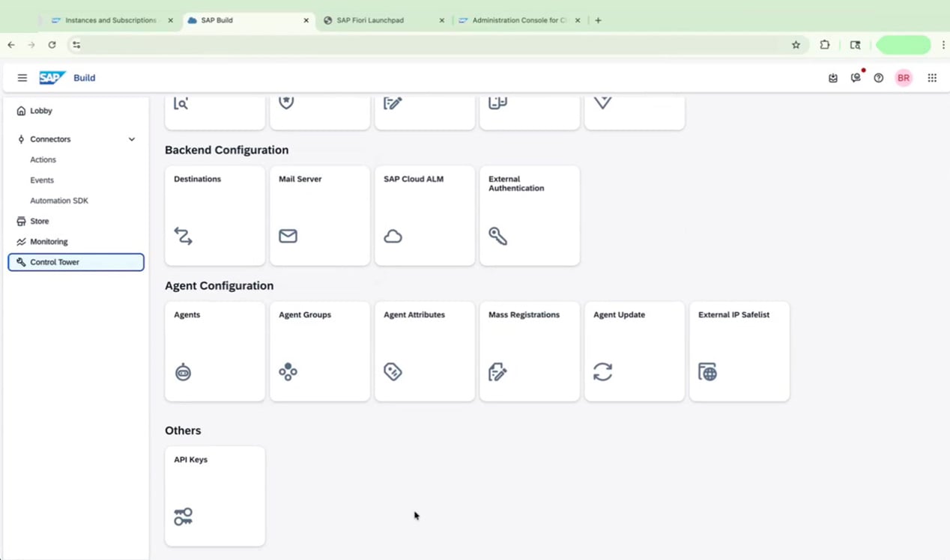This screenshot has height=560, width=950.
Task: Open the Chrome profile green pill
Action: coord(903,45)
